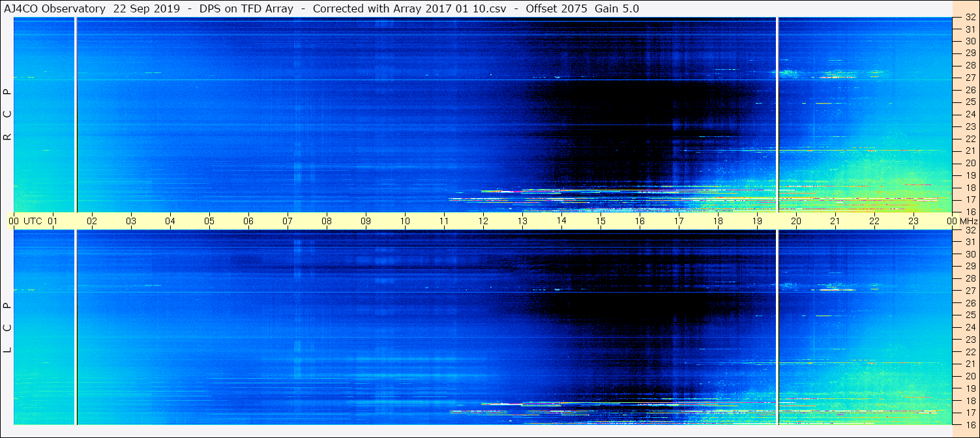This screenshot has width=980, height=438.
Task: Click hour 10 on the UTC axis
Action: pyautogui.click(x=405, y=221)
